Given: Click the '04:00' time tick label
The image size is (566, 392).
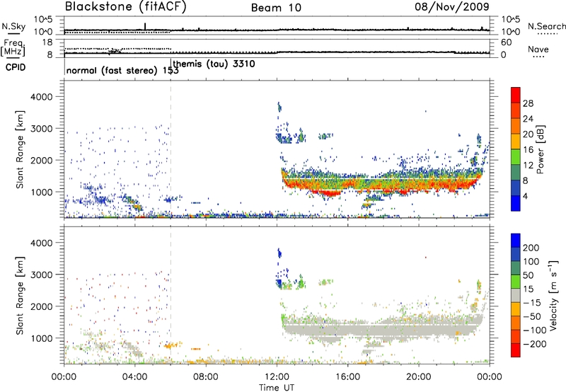Looking at the screenshot, I should [134, 377].
